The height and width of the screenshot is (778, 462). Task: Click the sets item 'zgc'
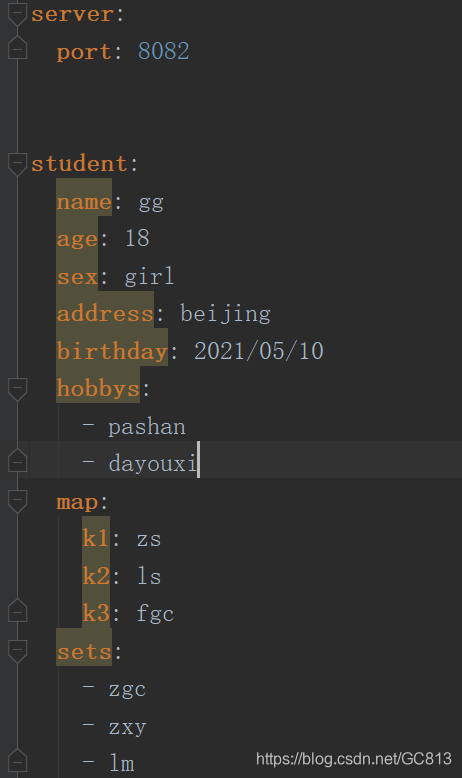pos(127,690)
